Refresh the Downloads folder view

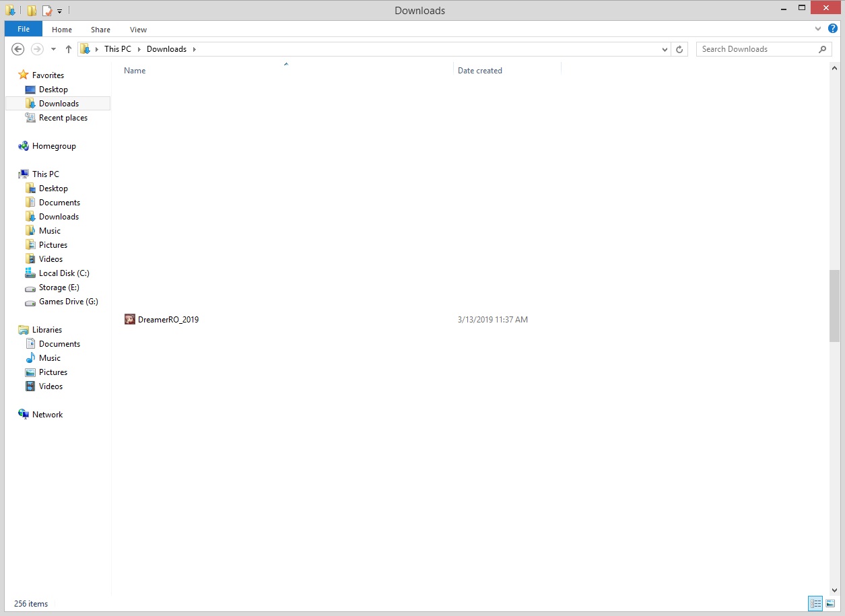tap(679, 49)
